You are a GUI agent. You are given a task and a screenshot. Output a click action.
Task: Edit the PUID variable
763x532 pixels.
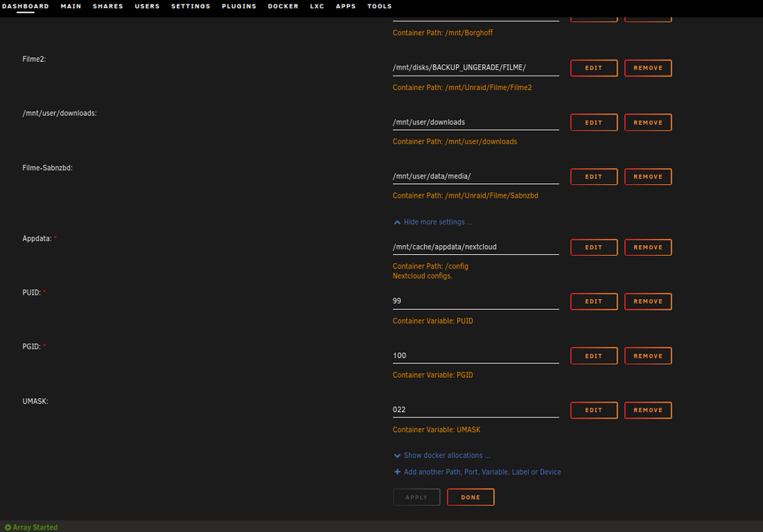(594, 301)
